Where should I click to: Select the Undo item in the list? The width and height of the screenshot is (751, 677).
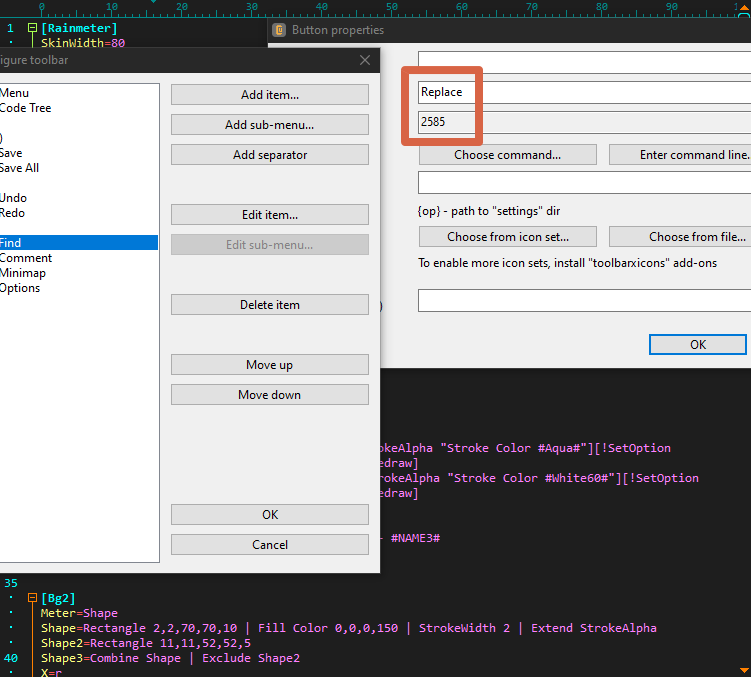[x=14, y=198]
